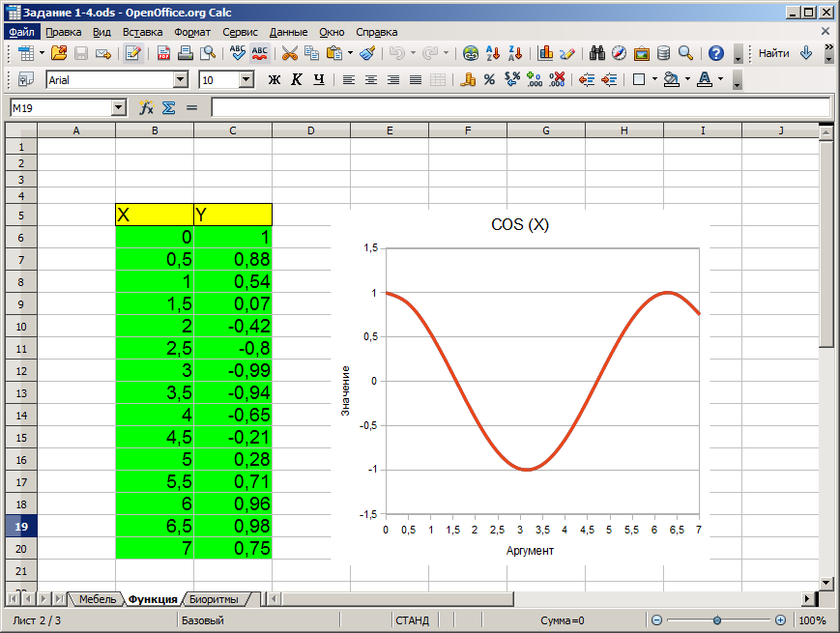The width and height of the screenshot is (840, 633).
Task: Click the Find Next down arrow
Action: pyautogui.click(x=806, y=53)
